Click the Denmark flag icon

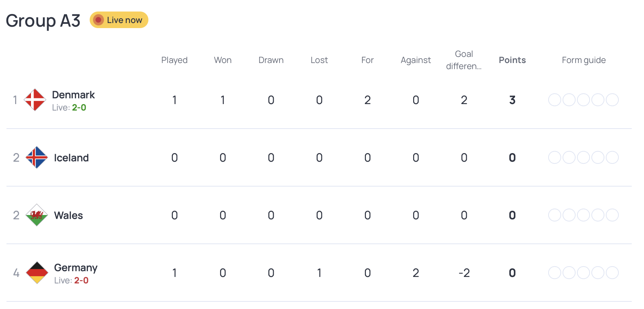click(35, 100)
